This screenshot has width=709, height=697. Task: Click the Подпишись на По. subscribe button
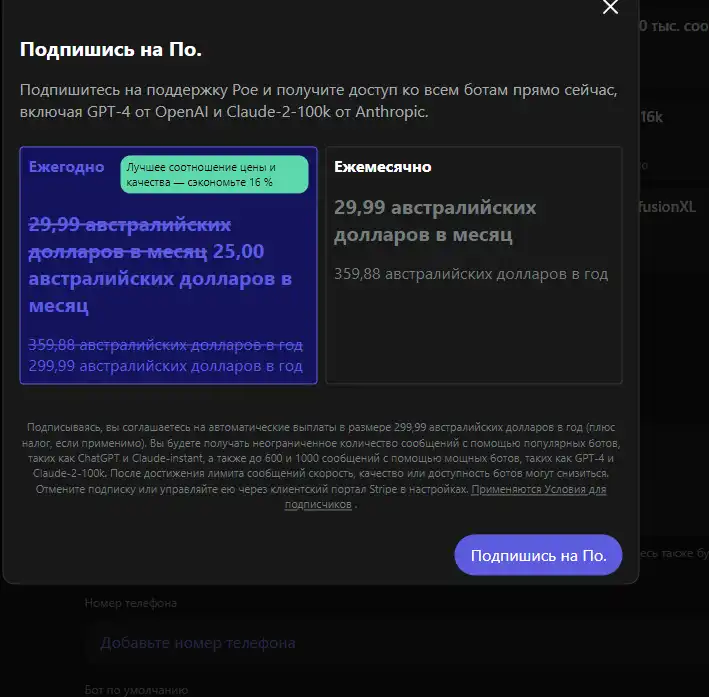pos(538,555)
